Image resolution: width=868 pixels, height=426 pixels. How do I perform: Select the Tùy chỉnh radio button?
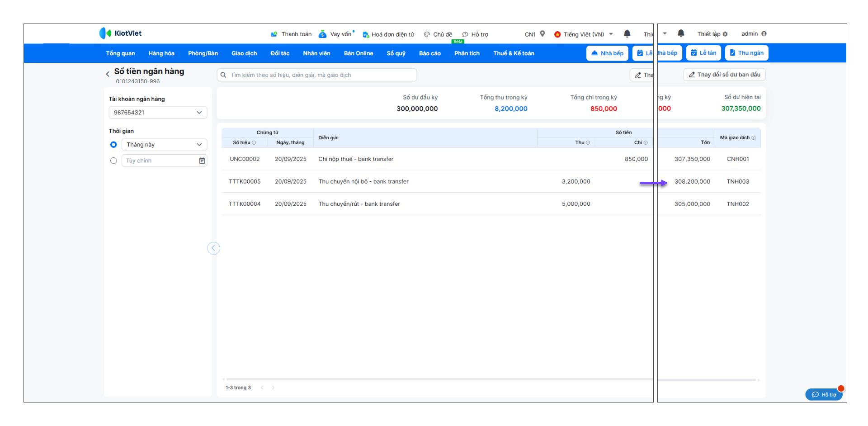pos(113,161)
